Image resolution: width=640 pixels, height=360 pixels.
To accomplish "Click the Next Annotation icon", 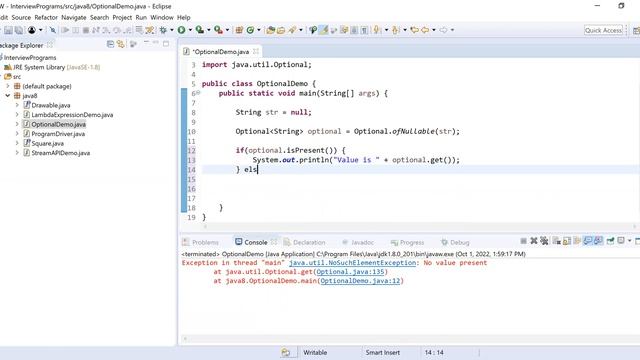I will [377, 30].
